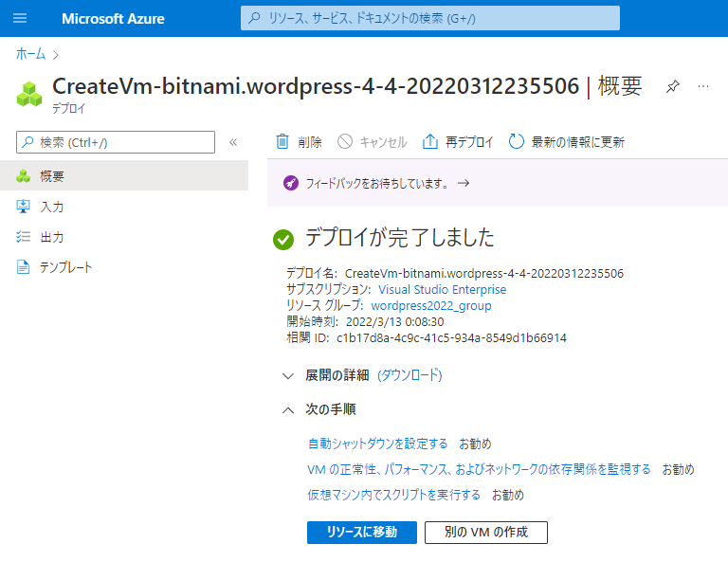Select 概要 in the sidebar menu
Image resolution: width=728 pixels, height=562 pixels.
pos(124,176)
